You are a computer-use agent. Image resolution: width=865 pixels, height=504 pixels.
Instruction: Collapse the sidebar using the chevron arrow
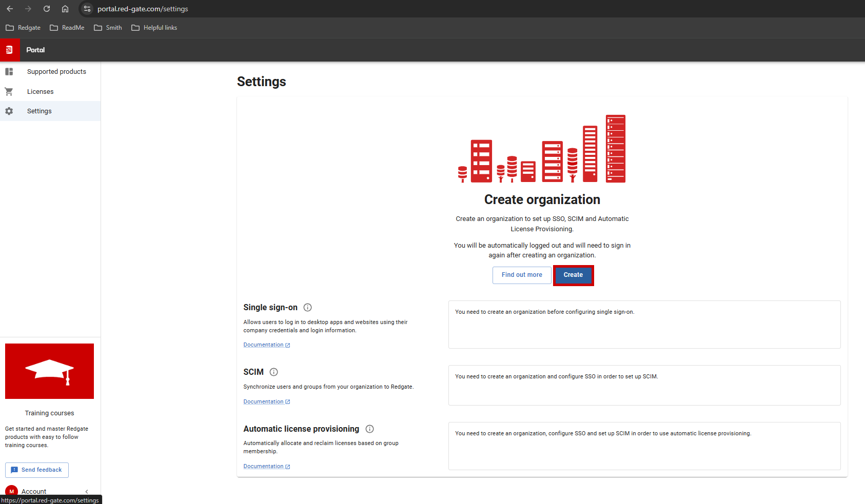click(x=87, y=491)
